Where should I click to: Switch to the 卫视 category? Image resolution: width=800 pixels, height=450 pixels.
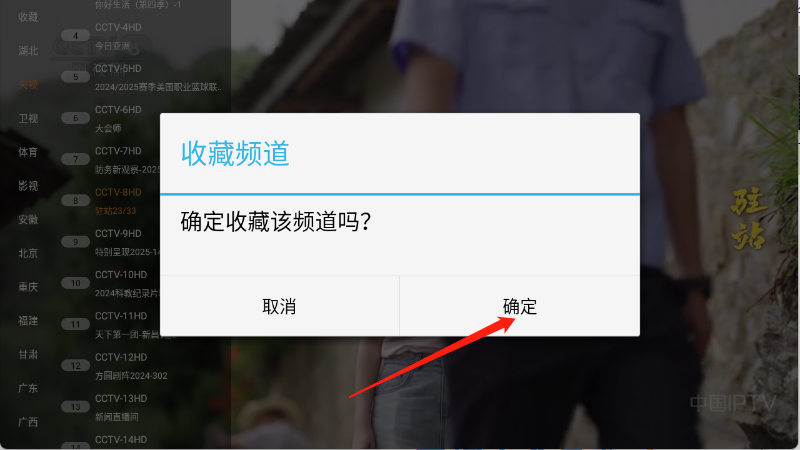coord(28,118)
